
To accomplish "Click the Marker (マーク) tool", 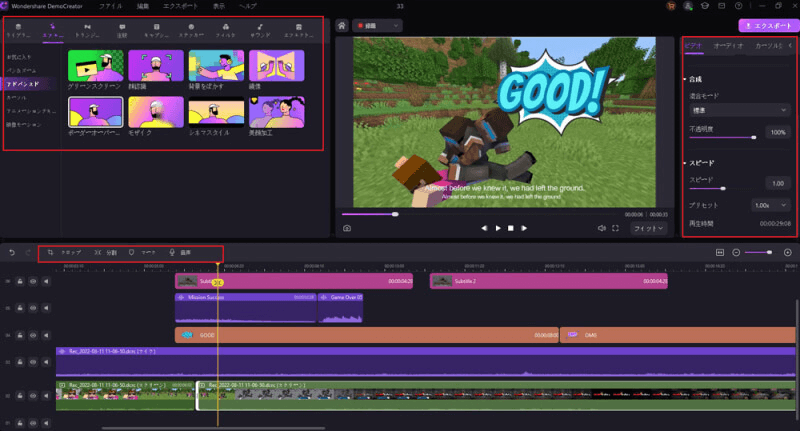I will 142,252.
